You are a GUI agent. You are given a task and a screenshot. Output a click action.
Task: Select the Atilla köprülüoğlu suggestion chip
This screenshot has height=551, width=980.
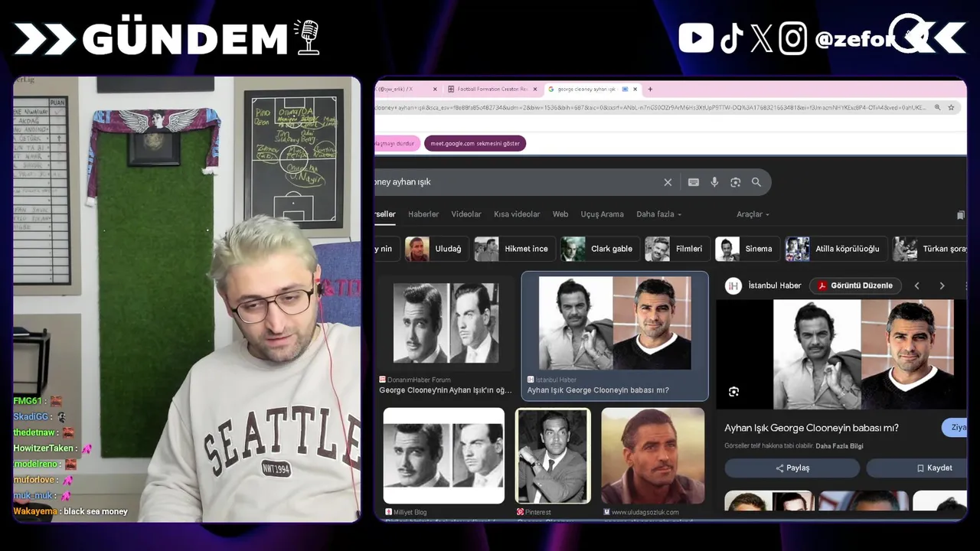[836, 249]
